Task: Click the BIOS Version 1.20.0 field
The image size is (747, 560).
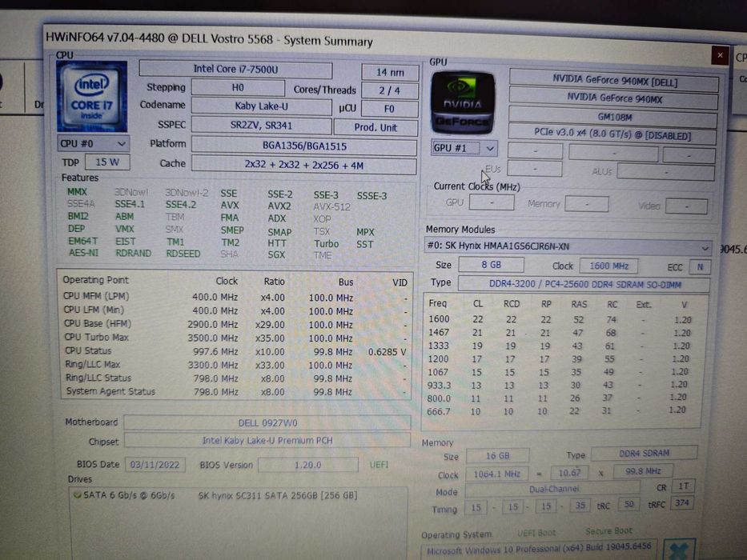Action: click(307, 465)
